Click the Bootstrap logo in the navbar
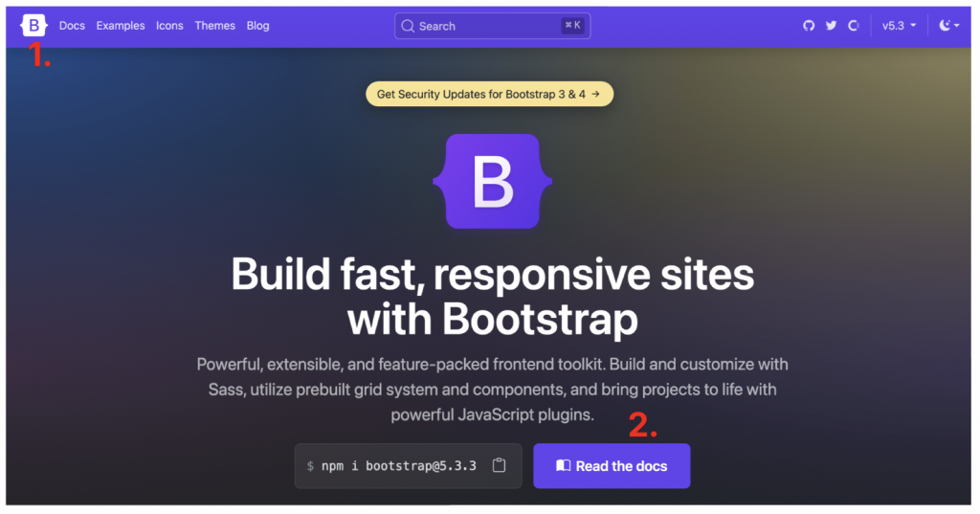 tap(33, 26)
